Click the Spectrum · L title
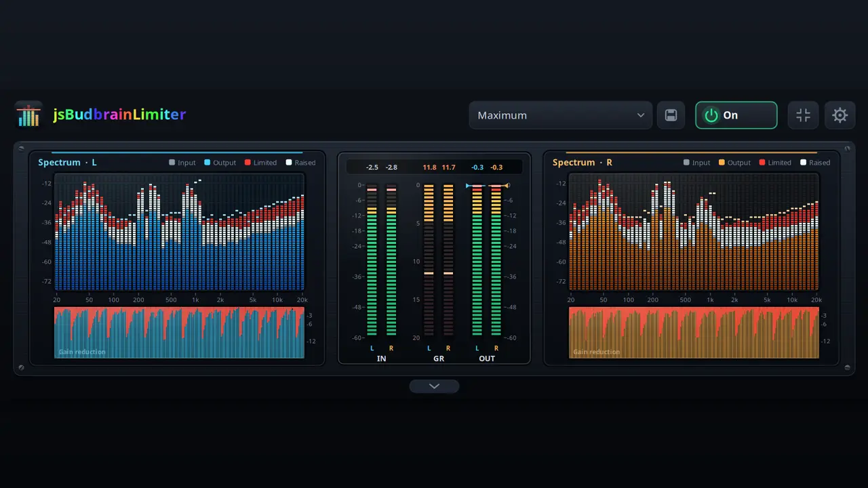 coord(67,163)
